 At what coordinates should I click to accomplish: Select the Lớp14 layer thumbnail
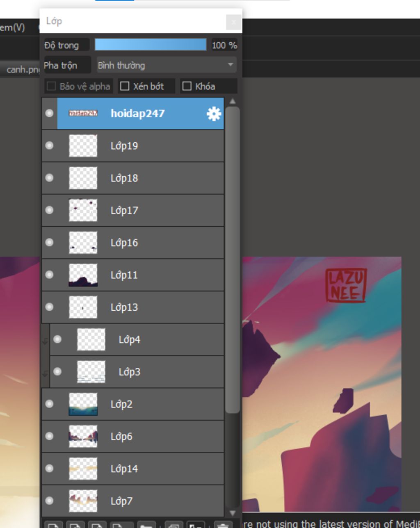pyautogui.click(x=83, y=469)
